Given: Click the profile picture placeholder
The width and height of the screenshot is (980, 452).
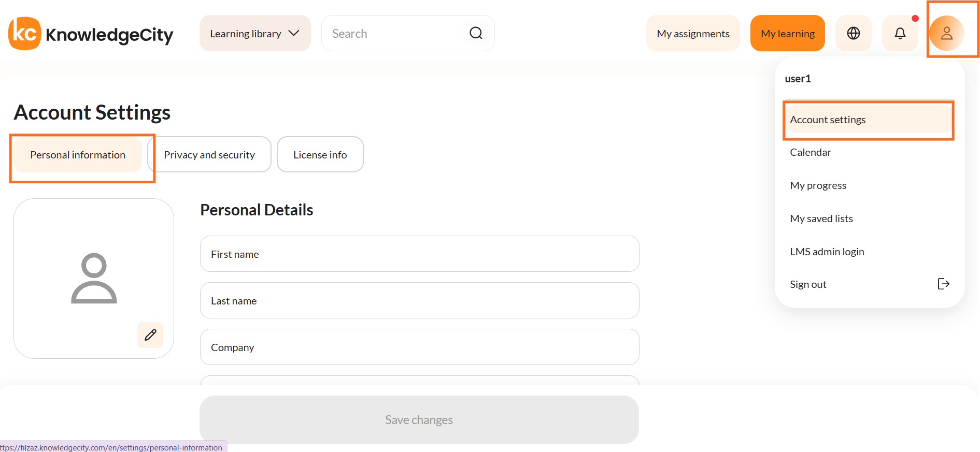Looking at the screenshot, I should (94, 279).
